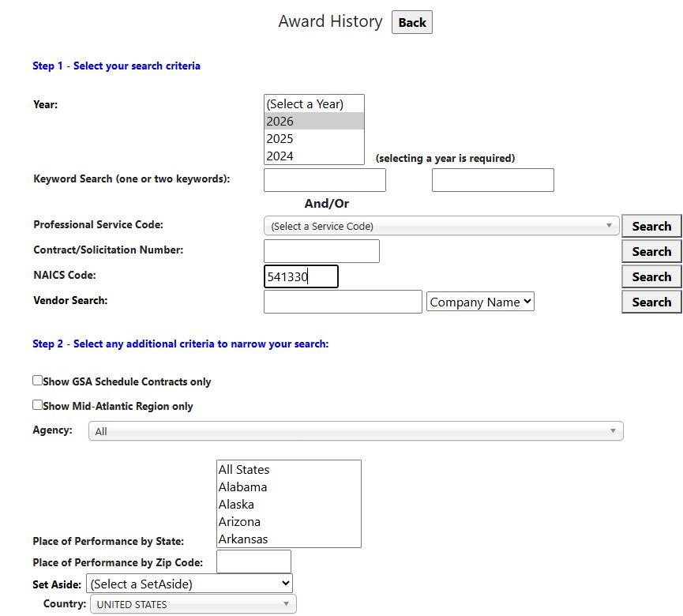Click Search next to Vendor Search
The height and width of the screenshot is (616, 683).
[x=651, y=302]
